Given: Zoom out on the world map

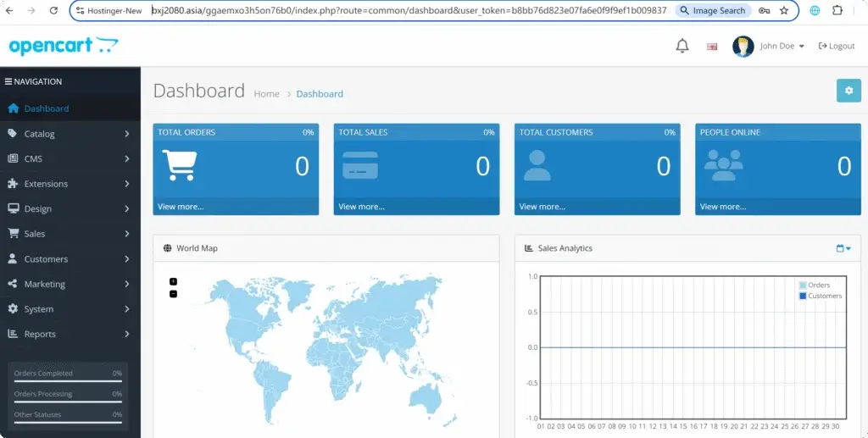Looking at the screenshot, I should pos(173,294).
